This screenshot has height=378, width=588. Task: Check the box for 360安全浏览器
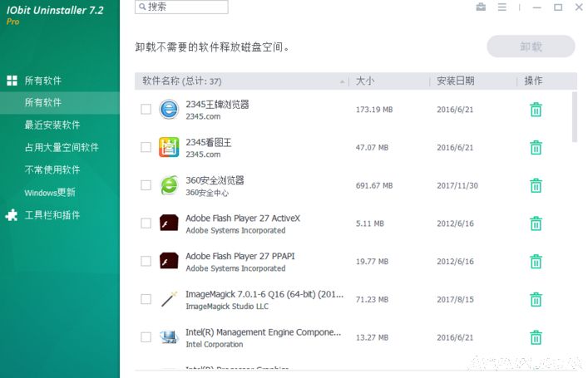[x=146, y=185]
